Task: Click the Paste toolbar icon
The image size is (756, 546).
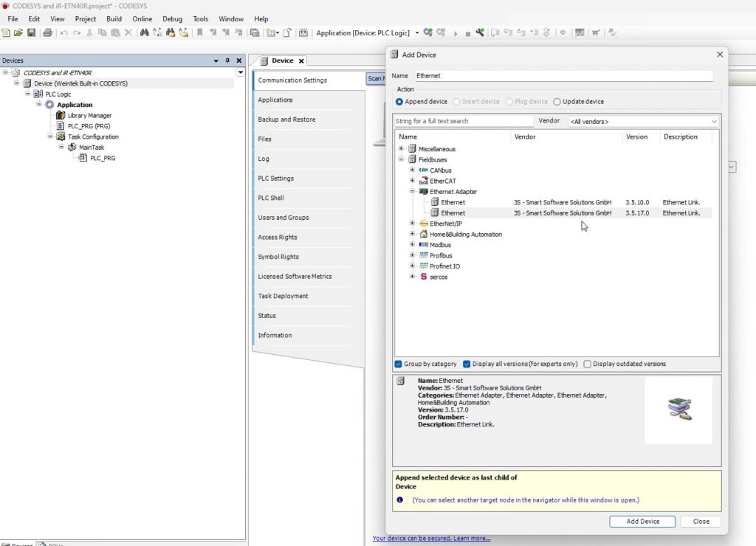Action: pos(115,32)
